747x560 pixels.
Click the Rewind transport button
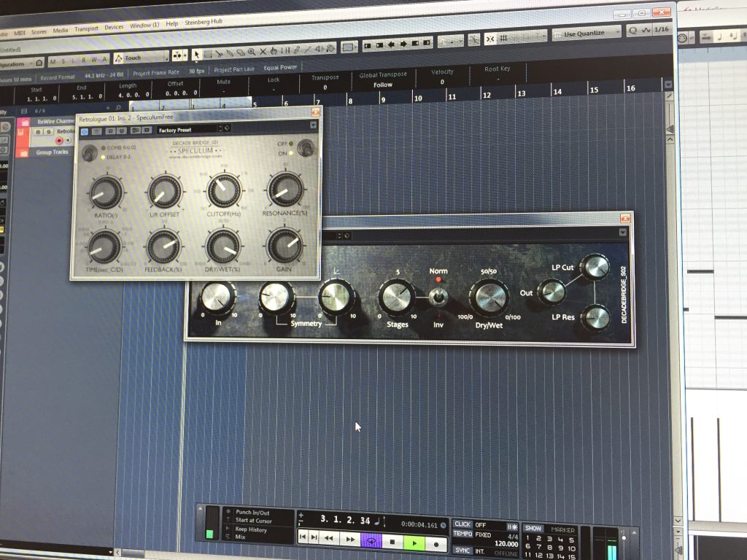329,538
